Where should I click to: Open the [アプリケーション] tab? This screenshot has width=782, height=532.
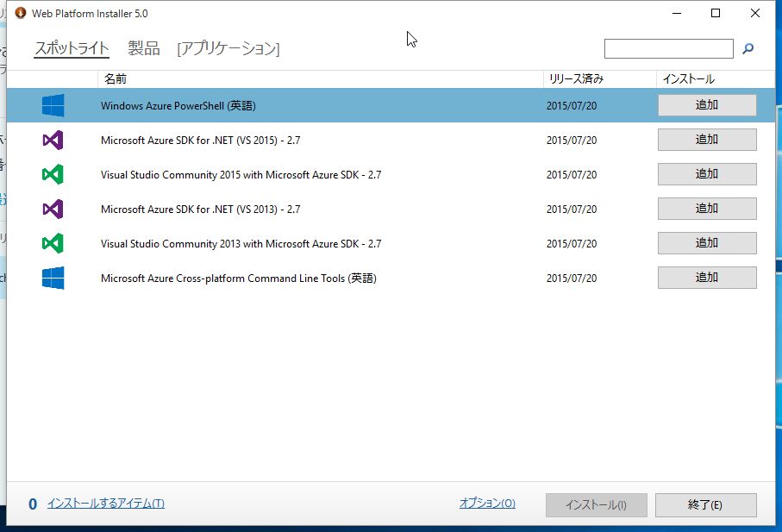[228, 48]
